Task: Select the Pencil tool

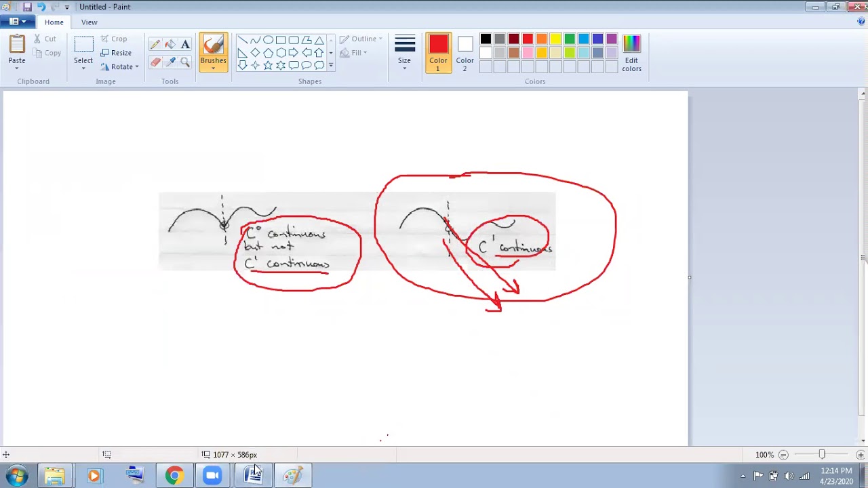Action: pos(155,45)
